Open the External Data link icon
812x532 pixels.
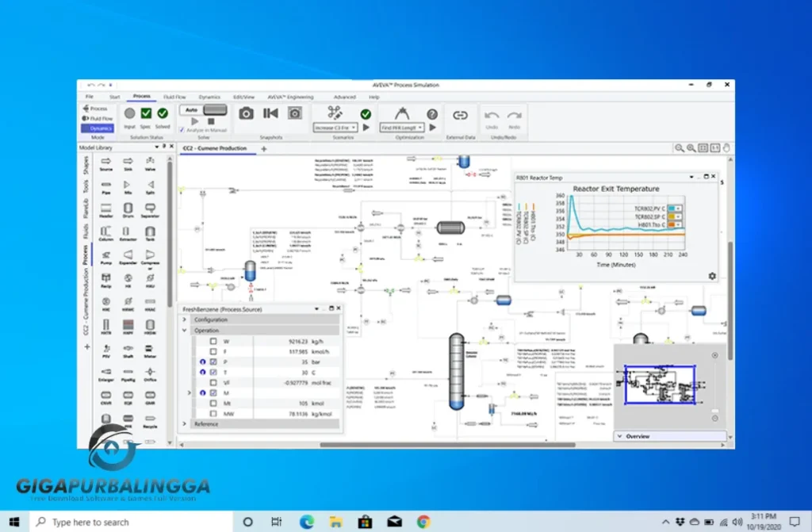pyautogui.click(x=461, y=115)
